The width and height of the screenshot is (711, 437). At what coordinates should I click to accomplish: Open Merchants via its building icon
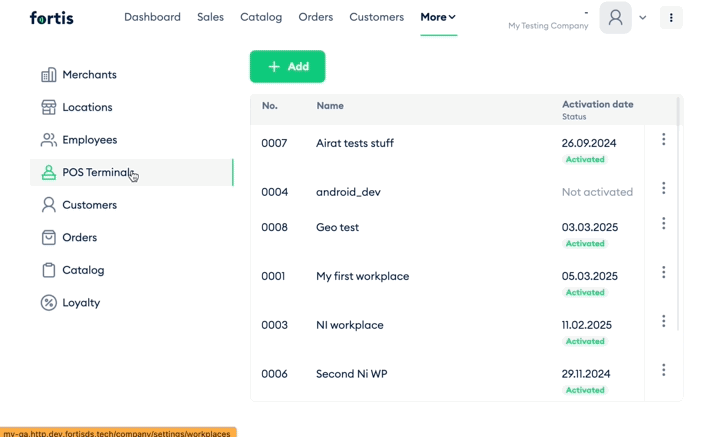coord(49,75)
